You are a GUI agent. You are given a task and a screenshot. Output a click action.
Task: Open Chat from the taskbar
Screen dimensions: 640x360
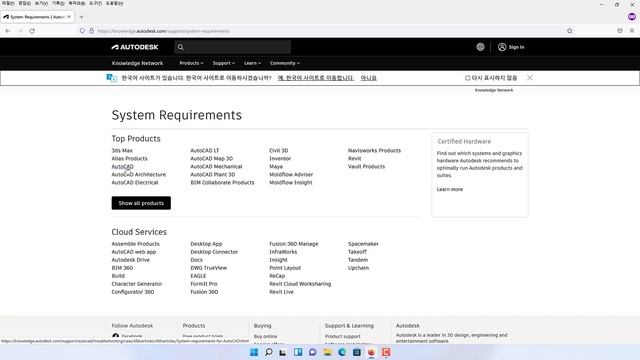(x=313, y=352)
